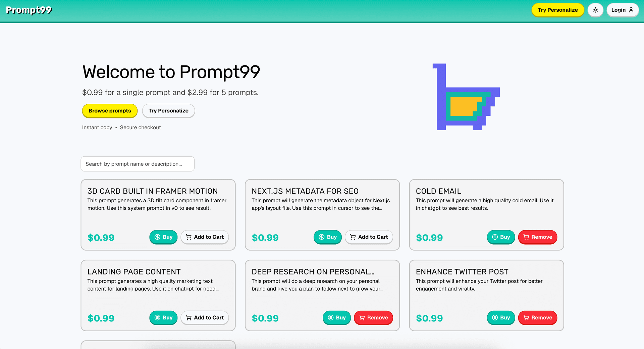Buy the Landing Page Content prompt

(163, 317)
